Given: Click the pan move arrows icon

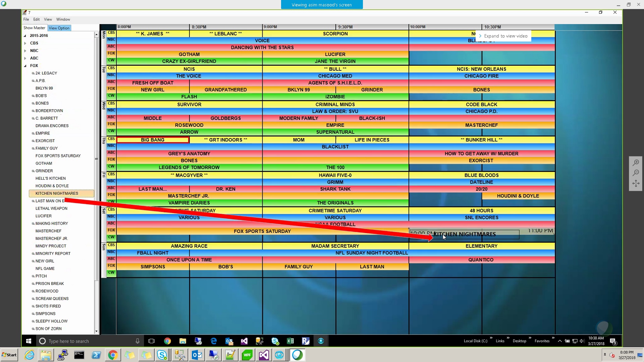Looking at the screenshot, I should click(x=636, y=183).
